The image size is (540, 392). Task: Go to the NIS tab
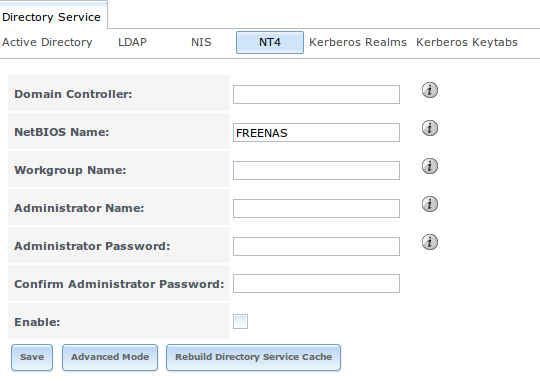[201, 42]
